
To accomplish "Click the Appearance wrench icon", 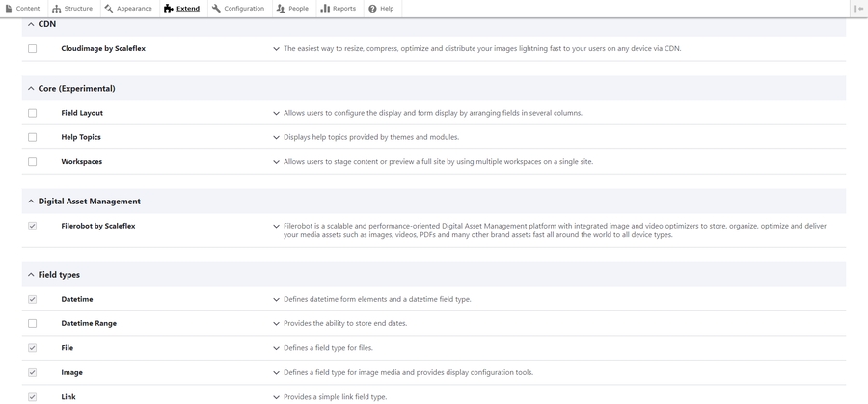I will 109,9.
